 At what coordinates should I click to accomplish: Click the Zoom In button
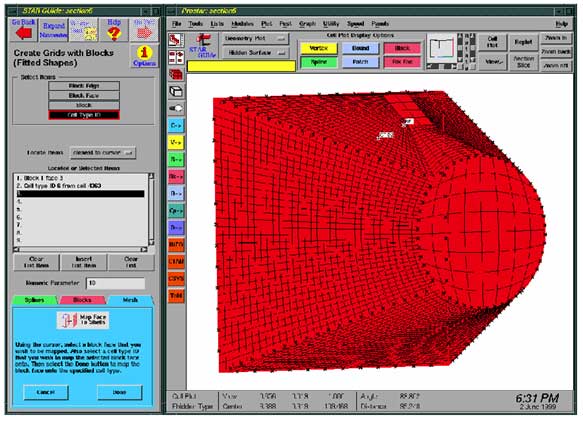[x=556, y=38]
